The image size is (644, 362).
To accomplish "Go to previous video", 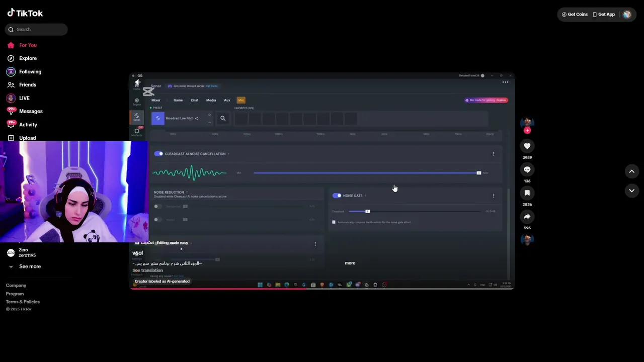I will 632,171.
